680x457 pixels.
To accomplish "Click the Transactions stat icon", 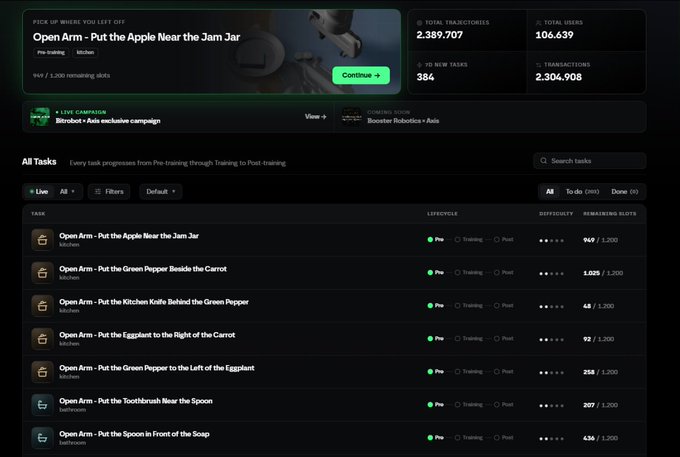I will click(538, 65).
